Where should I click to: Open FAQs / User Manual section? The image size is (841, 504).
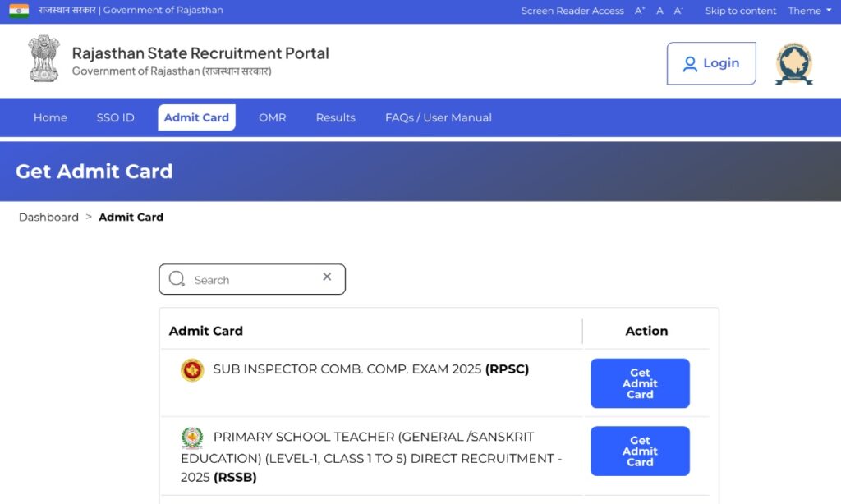coord(438,117)
